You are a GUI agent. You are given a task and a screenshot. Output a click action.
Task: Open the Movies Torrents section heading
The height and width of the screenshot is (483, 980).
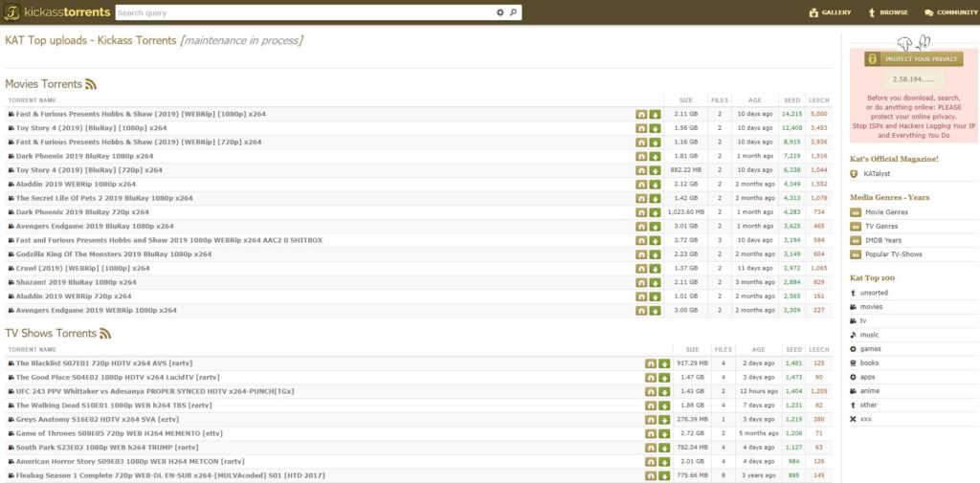(44, 84)
